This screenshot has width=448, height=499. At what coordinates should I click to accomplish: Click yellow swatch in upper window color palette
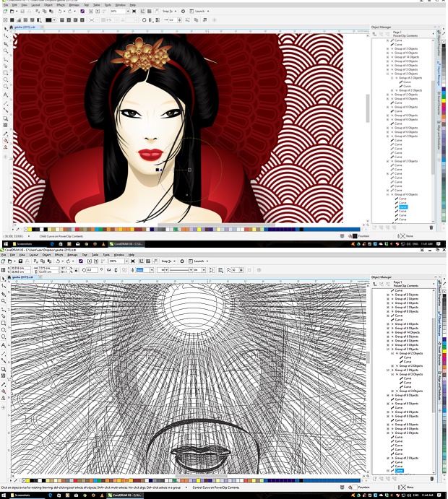click(30, 229)
